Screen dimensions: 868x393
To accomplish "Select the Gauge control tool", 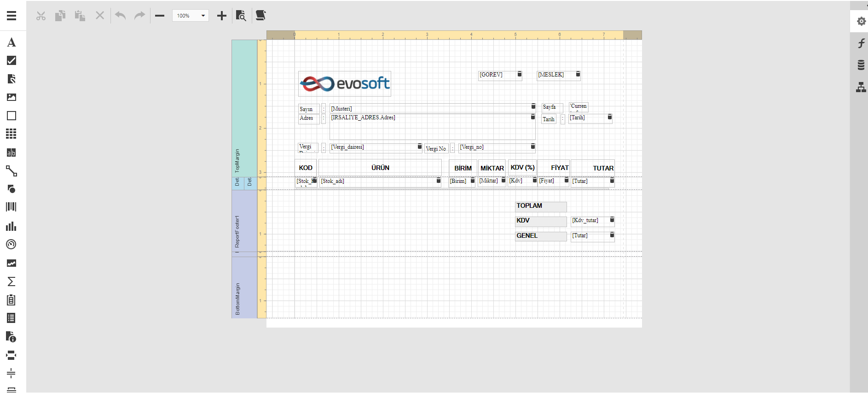I will pos(12,244).
